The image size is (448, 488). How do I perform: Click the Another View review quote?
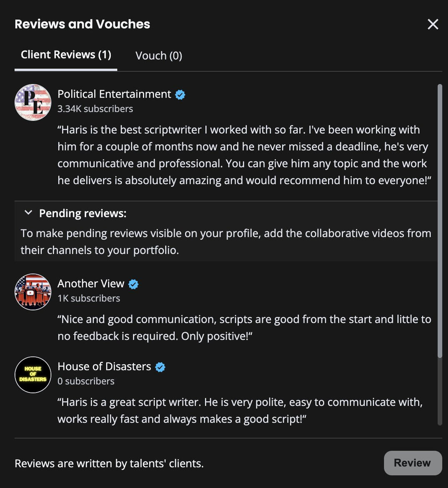click(244, 327)
